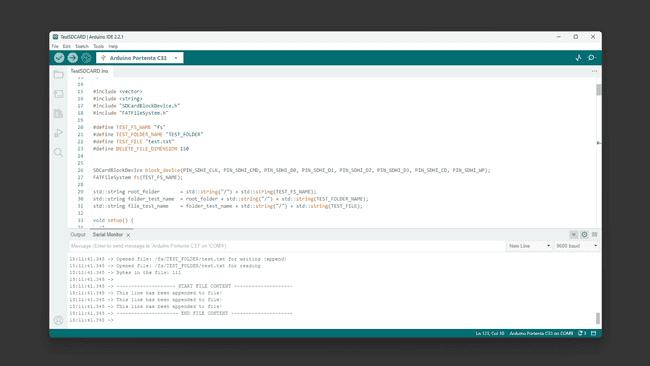
Task: Open the Serial Plotter icon
Action: [x=578, y=58]
